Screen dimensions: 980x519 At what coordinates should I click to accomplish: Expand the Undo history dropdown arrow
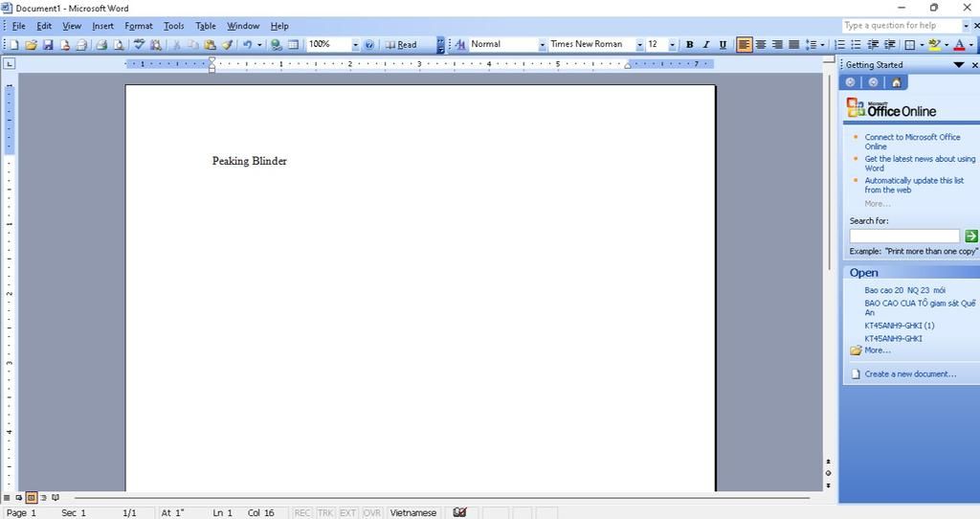pos(258,44)
